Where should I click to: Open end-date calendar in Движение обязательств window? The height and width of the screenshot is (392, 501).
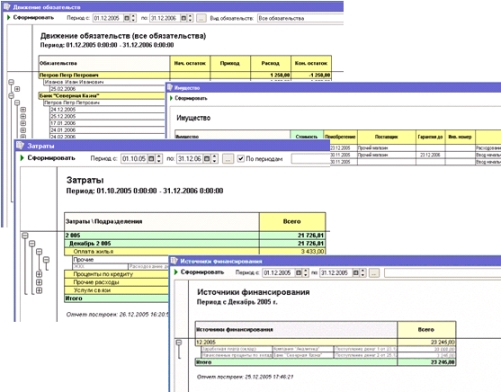click(x=184, y=18)
